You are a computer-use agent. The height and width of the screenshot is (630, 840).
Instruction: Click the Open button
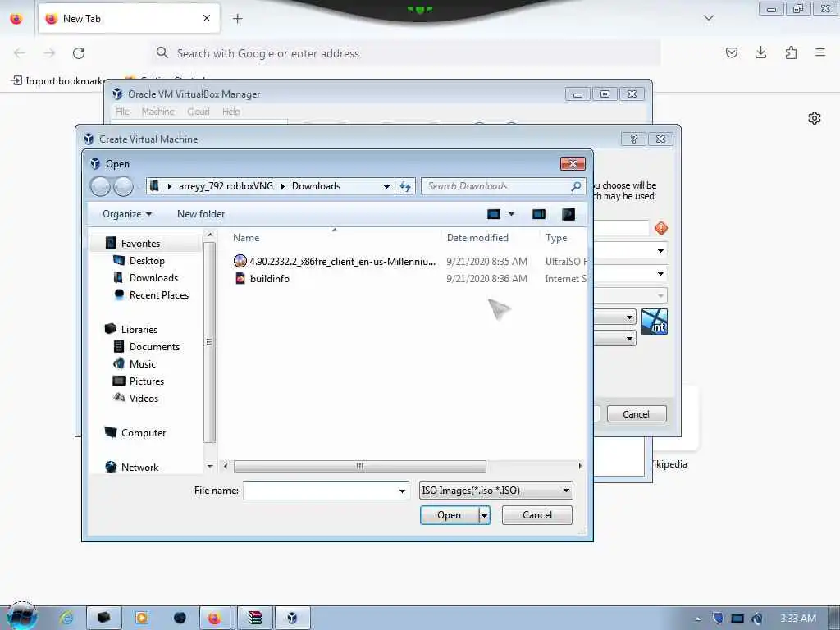[x=449, y=515]
